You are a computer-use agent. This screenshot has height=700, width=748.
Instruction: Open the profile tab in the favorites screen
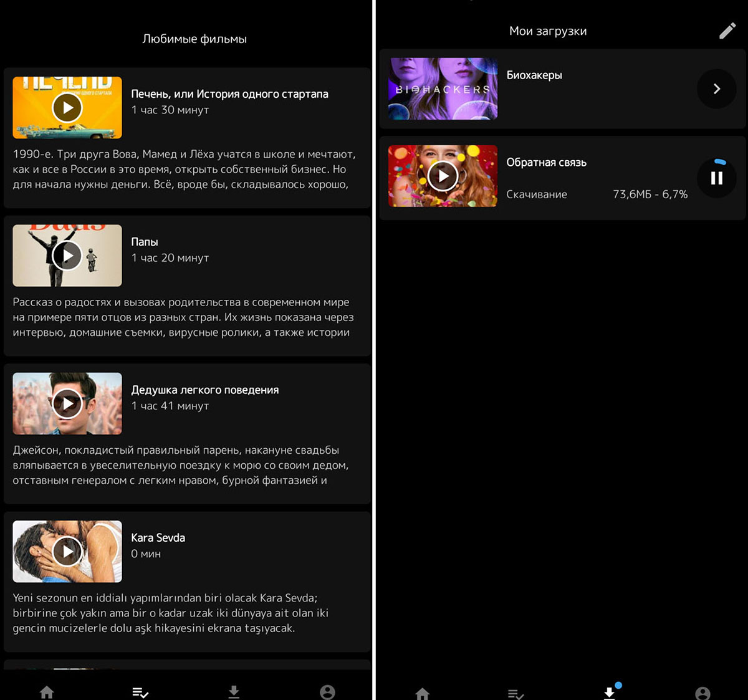(327, 692)
